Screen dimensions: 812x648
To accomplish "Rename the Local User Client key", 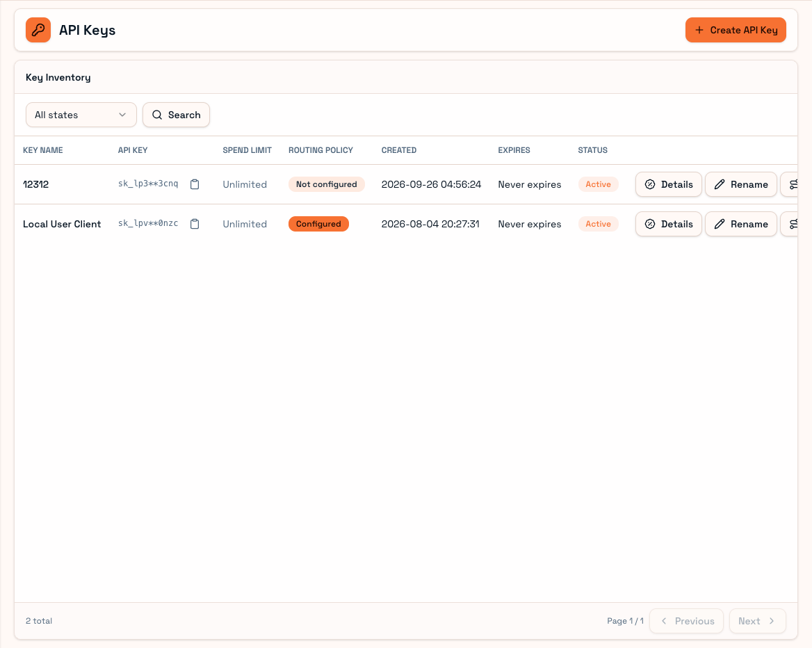I will [x=741, y=224].
